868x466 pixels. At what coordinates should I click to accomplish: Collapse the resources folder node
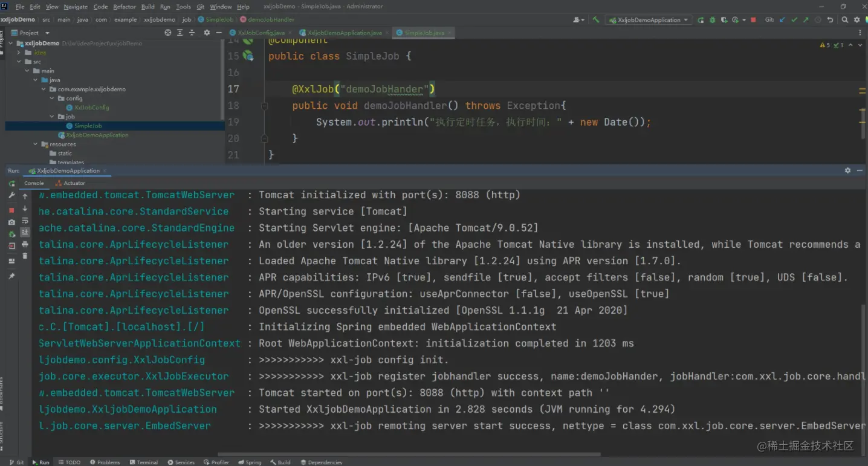[x=36, y=144]
